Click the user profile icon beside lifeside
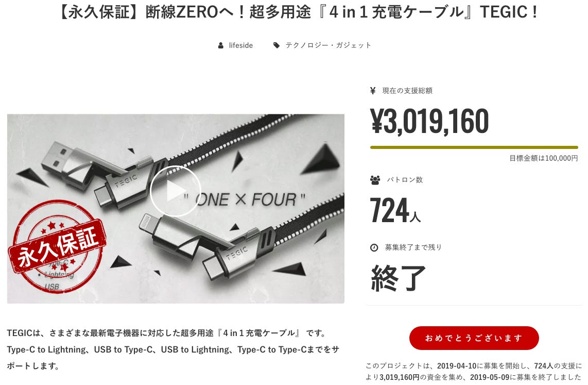The width and height of the screenshot is (588, 385). coord(221,45)
